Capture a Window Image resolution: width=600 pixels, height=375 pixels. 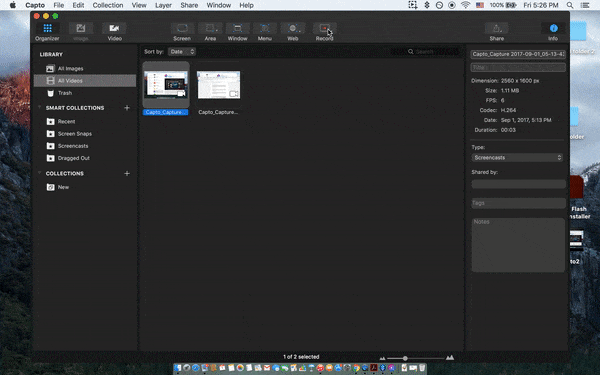pos(237,32)
